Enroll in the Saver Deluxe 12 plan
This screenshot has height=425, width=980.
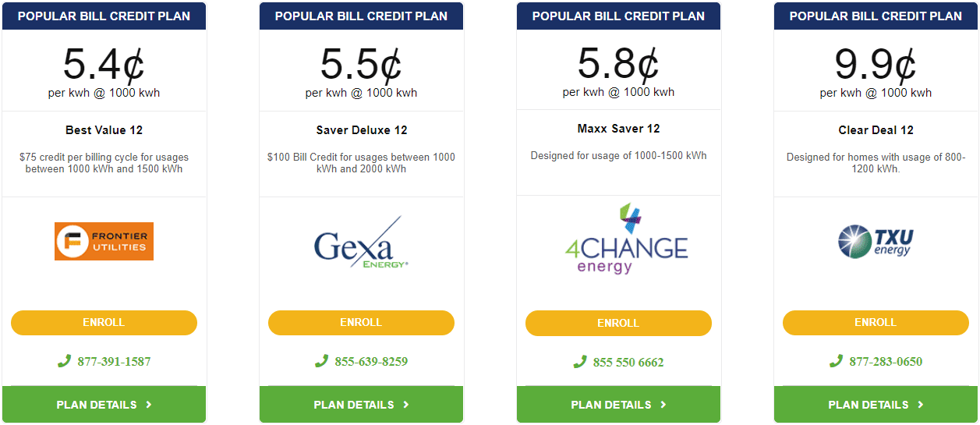(361, 323)
